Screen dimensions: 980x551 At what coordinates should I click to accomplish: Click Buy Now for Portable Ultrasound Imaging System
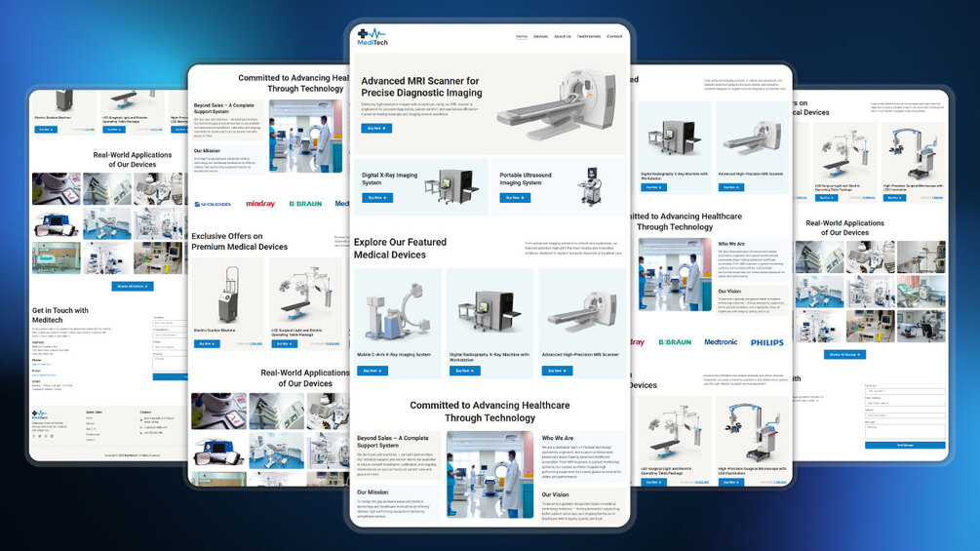(x=515, y=197)
